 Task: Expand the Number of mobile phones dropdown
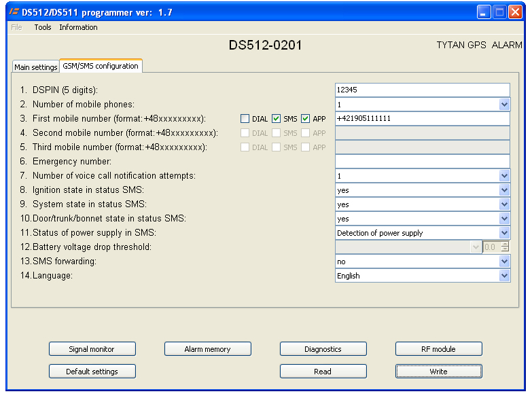[x=504, y=105]
